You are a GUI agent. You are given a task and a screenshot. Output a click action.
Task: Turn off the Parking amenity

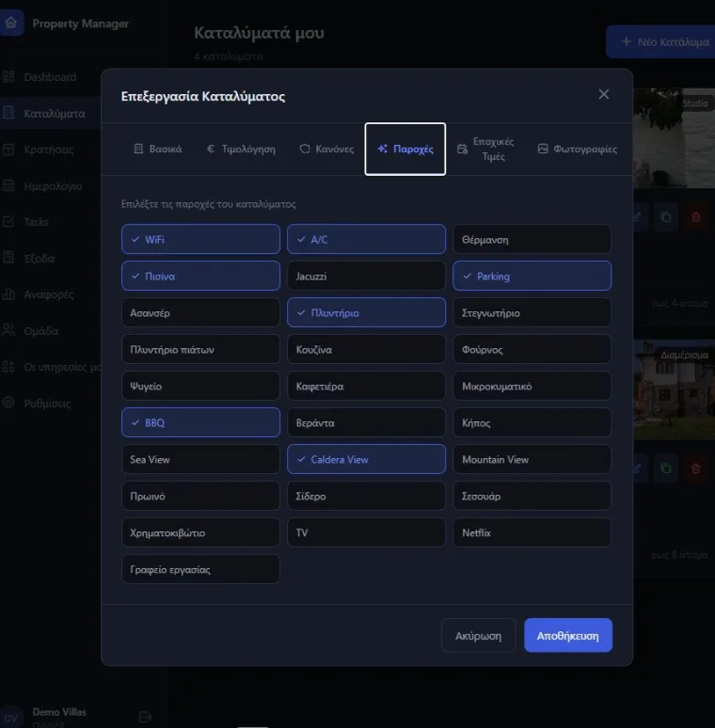point(532,276)
